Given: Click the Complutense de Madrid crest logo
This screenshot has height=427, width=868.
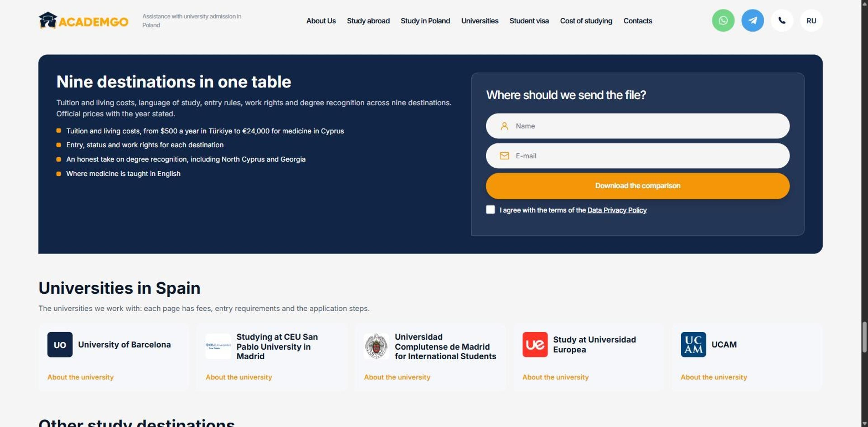Looking at the screenshot, I should 376,346.
